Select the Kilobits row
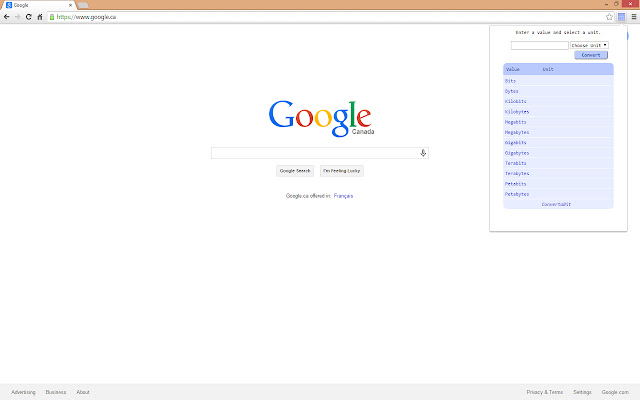640x400 pixels. 558,101
